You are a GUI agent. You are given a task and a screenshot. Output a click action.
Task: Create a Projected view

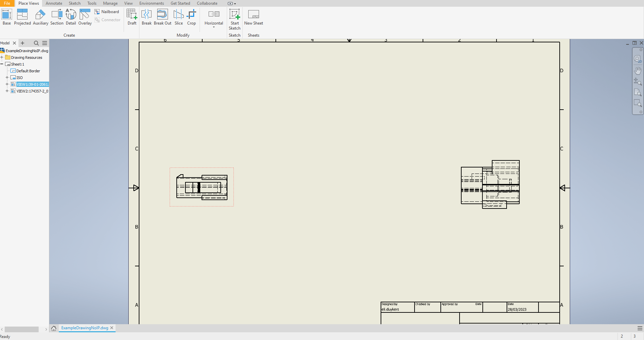pos(23,15)
